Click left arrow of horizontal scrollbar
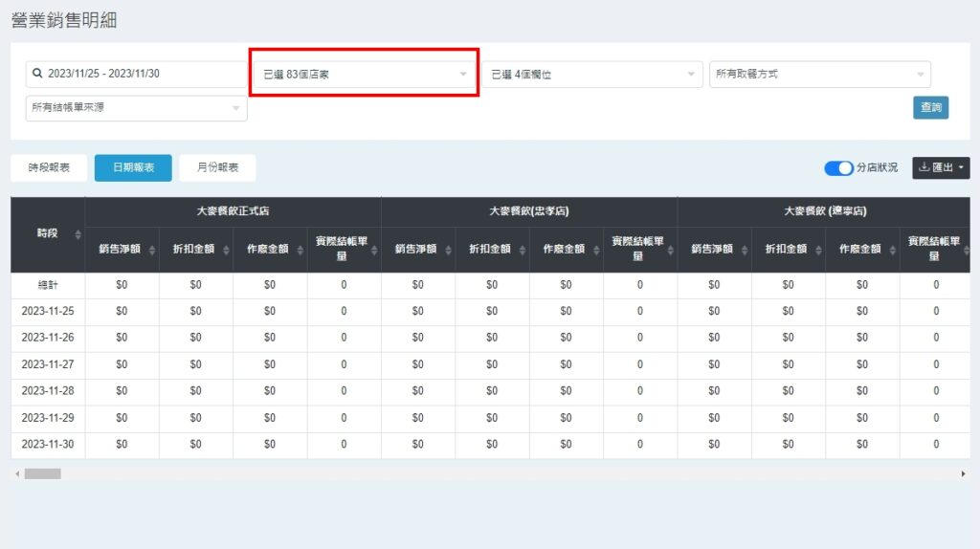The height and width of the screenshot is (549, 980). (x=16, y=473)
